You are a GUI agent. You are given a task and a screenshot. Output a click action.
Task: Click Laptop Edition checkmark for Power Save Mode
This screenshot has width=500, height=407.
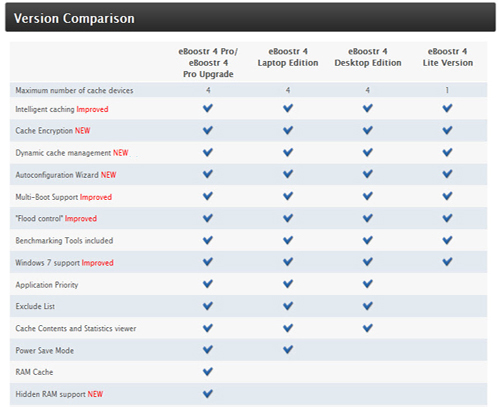pos(288,350)
